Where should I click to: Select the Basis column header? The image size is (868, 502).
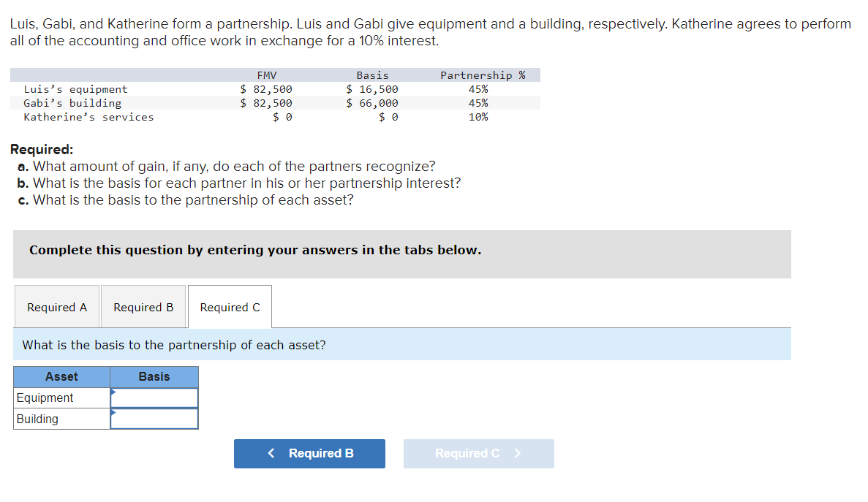154,376
